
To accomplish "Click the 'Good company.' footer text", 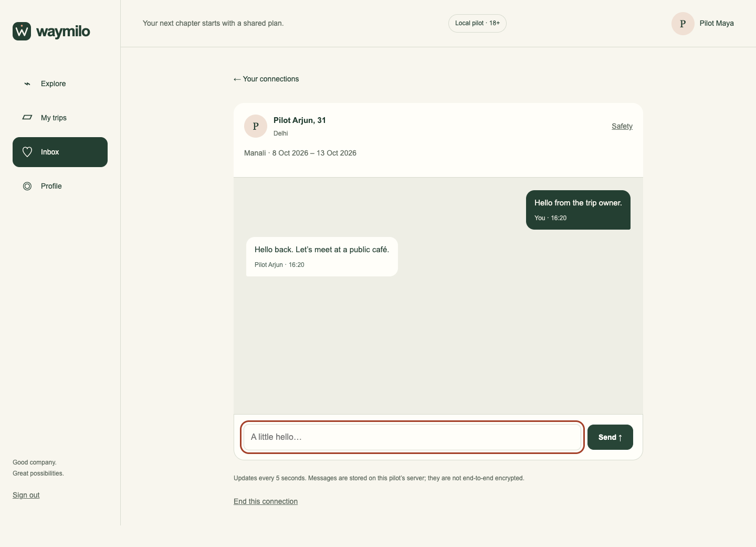I will coord(35,462).
